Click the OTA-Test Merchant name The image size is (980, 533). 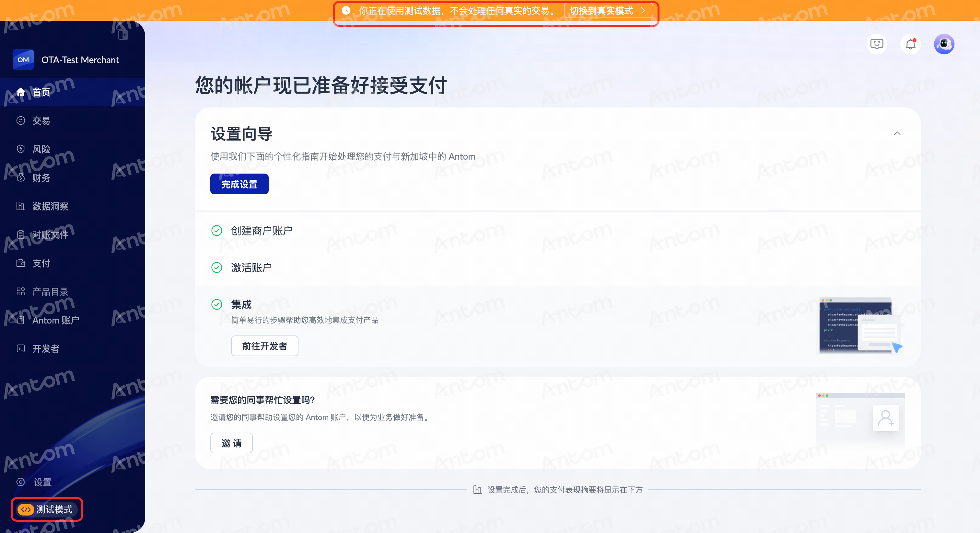[x=80, y=60]
